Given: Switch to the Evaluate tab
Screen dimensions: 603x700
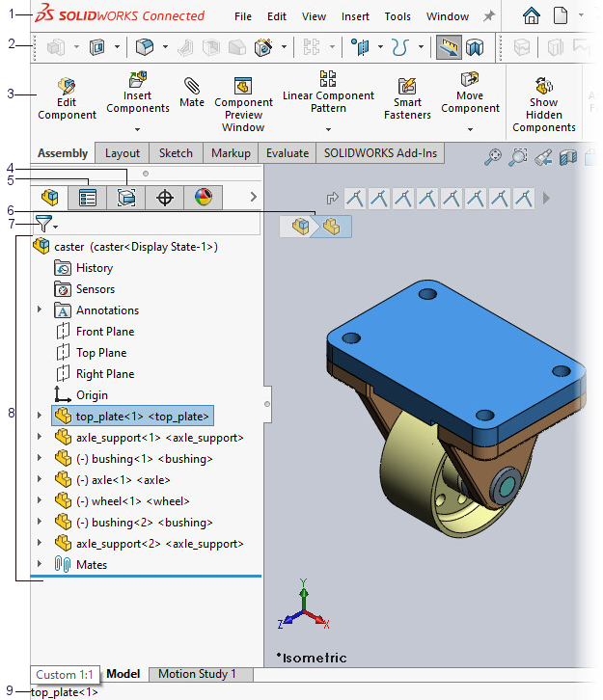Looking at the screenshot, I should 288,153.
